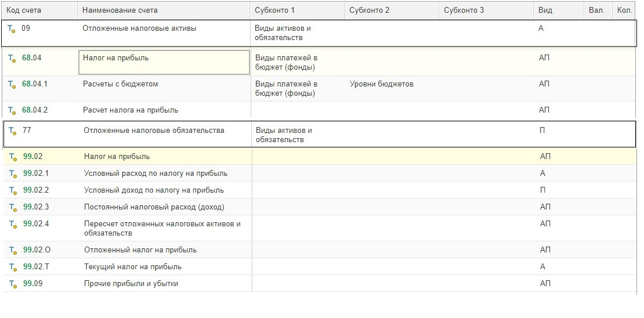Click account icon next to 68.04.2
The height and width of the screenshot is (318, 644).
pyautogui.click(x=12, y=110)
